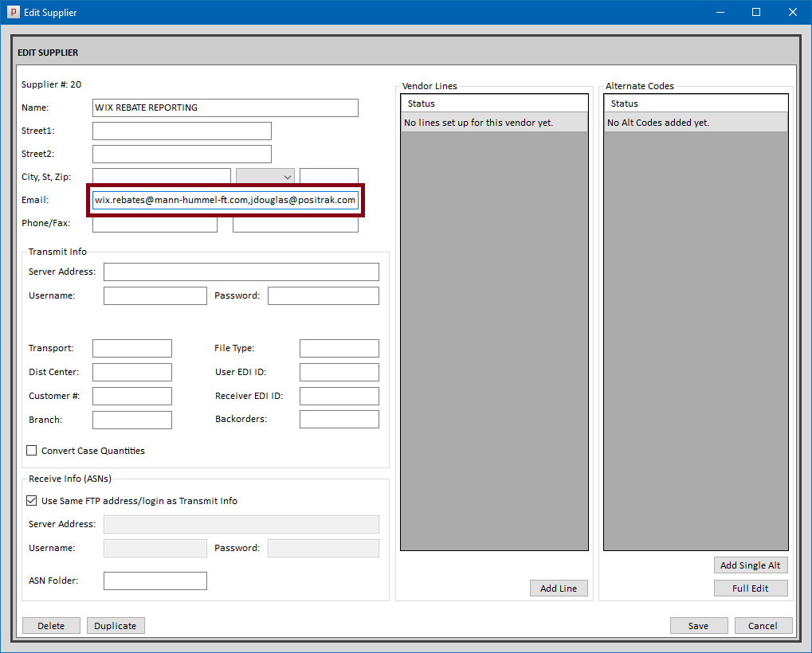Minimize the Edit Supplier window

(x=720, y=12)
